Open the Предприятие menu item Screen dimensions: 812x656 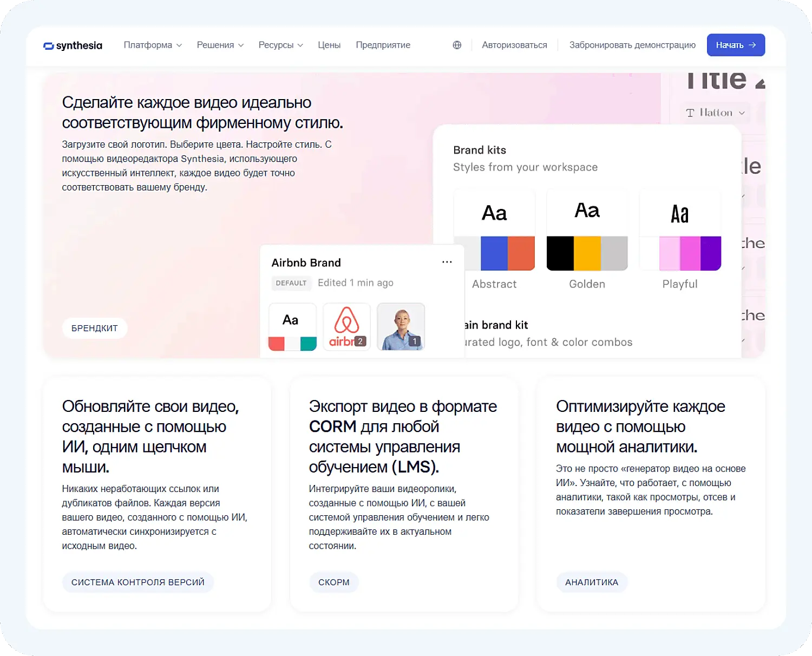[383, 45]
